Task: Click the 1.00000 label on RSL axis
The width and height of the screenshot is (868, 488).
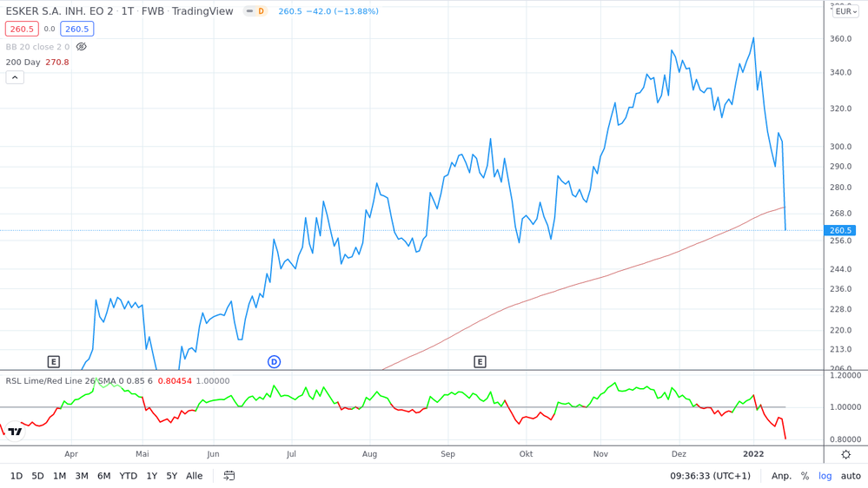Action: click(x=845, y=406)
